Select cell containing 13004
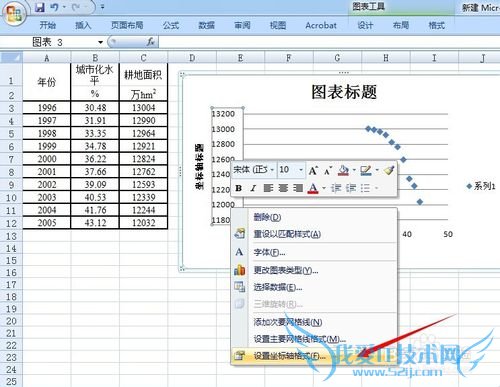Viewport: 500px width, 387px height. click(x=144, y=108)
